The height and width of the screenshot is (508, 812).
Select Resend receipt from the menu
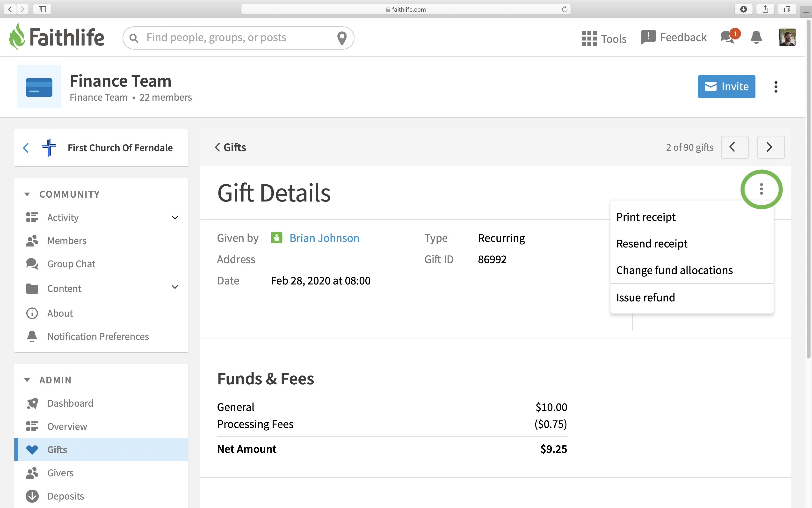click(692, 243)
